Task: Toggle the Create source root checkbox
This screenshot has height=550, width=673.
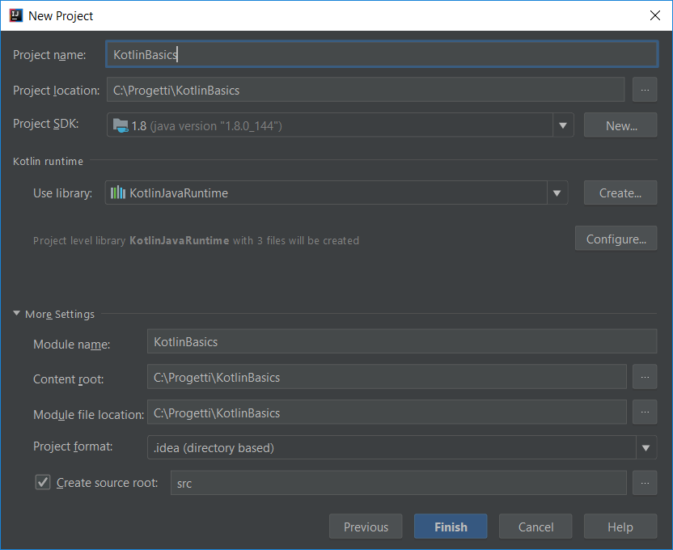Action: (x=43, y=483)
